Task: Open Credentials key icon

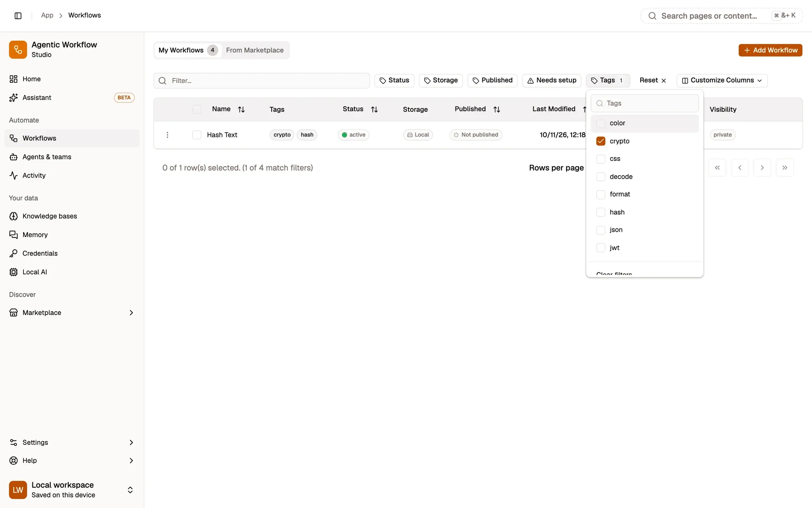Action: pos(13,254)
